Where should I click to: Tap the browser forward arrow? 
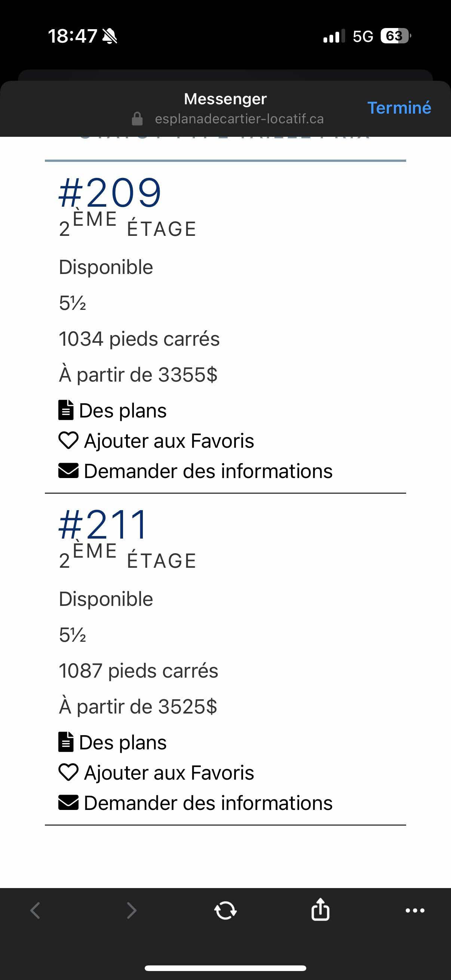click(x=131, y=910)
